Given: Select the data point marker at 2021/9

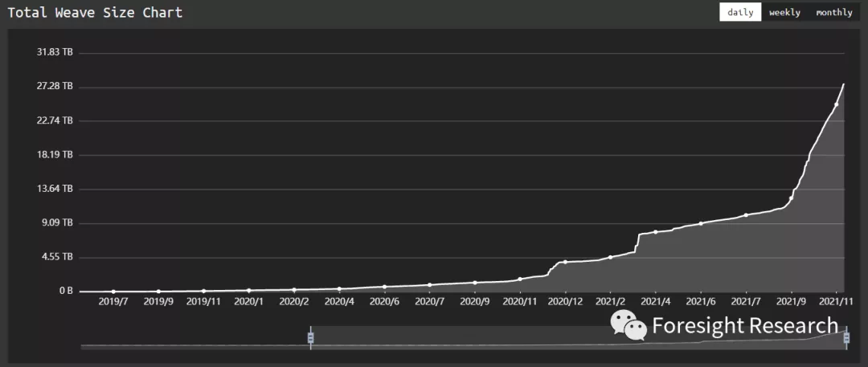Looking at the screenshot, I should tap(792, 198).
